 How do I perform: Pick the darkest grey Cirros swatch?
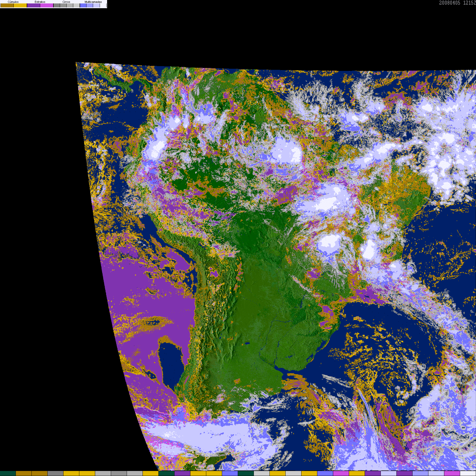pyautogui.click(x=57, y=5)
